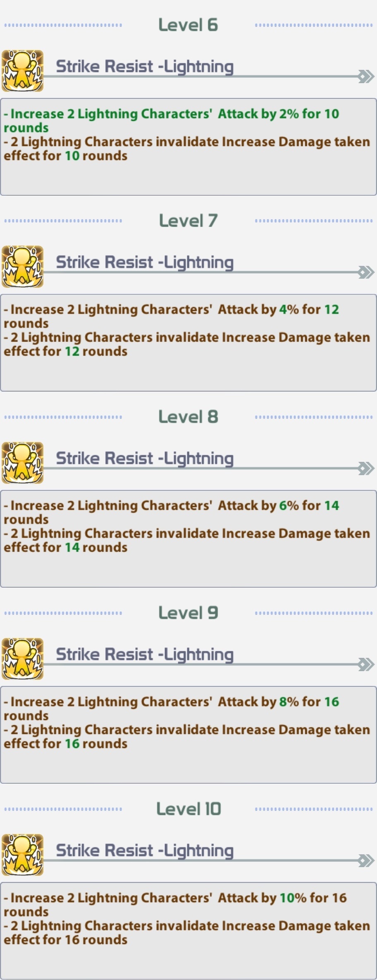Select Level 6 Strike Resist -Lightning title

(x=145, y=67)
